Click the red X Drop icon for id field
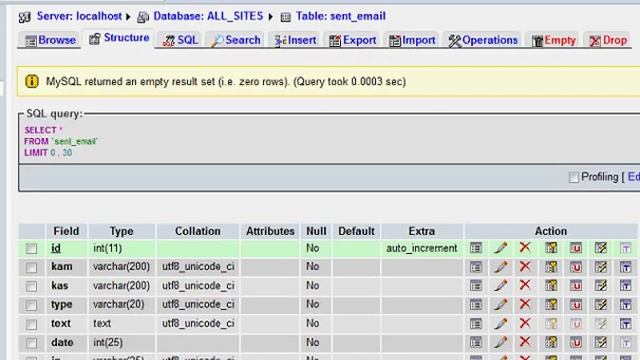 (525, 247)
